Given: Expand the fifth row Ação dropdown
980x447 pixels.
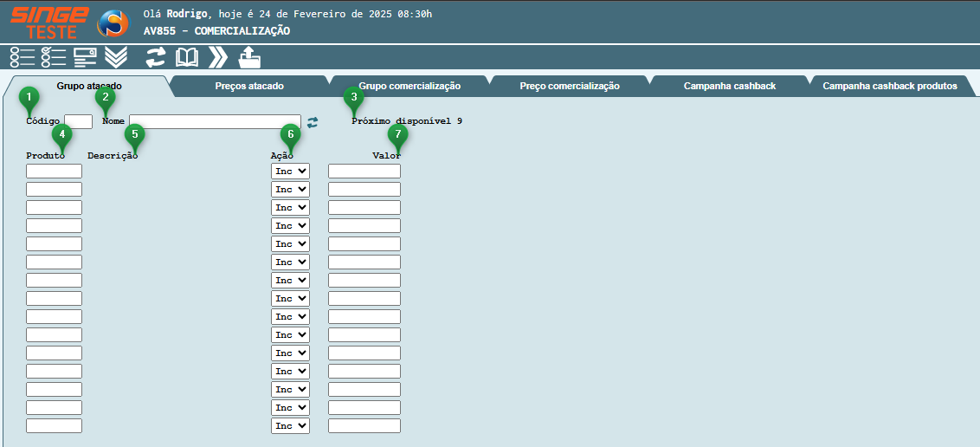Looking at the screenshot, I should (x=290, y=244).
